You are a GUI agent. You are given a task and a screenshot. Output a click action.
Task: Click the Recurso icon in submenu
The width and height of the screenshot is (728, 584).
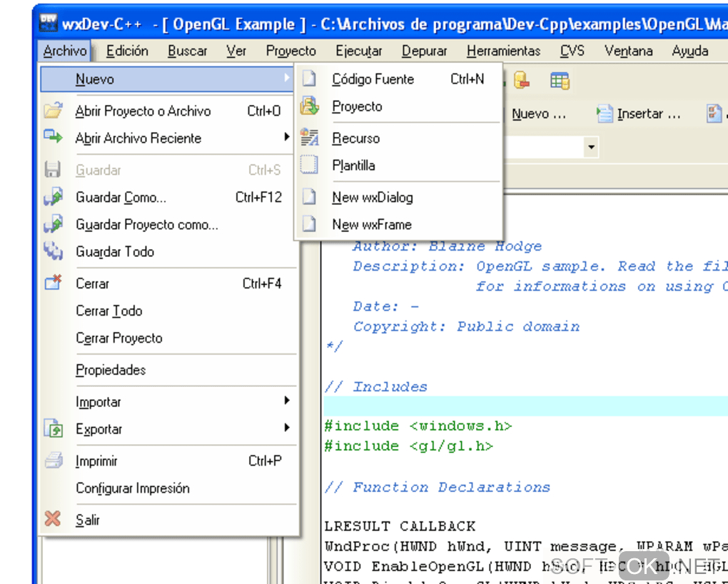click(309, 138)
